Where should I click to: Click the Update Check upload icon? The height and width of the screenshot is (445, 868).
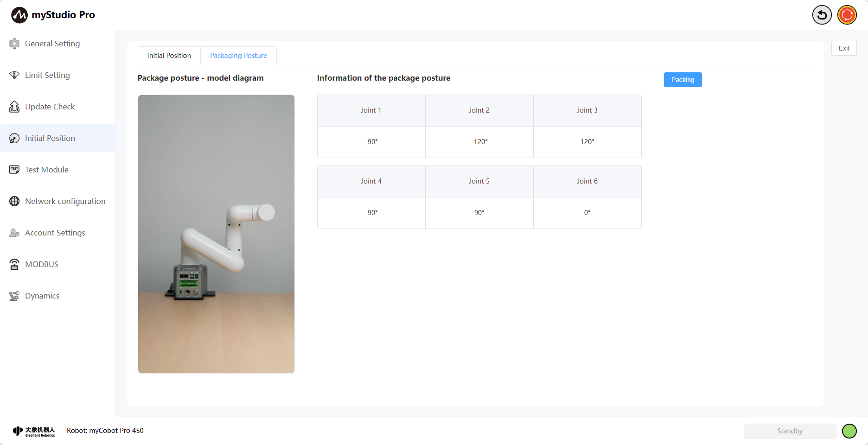coord(14,107)
